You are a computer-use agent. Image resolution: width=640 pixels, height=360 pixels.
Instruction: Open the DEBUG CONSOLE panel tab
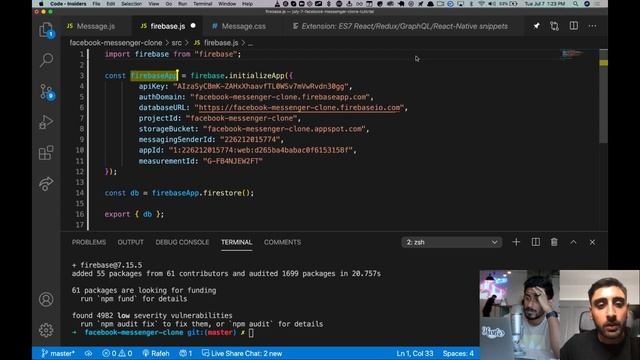[x=182, y=242]
